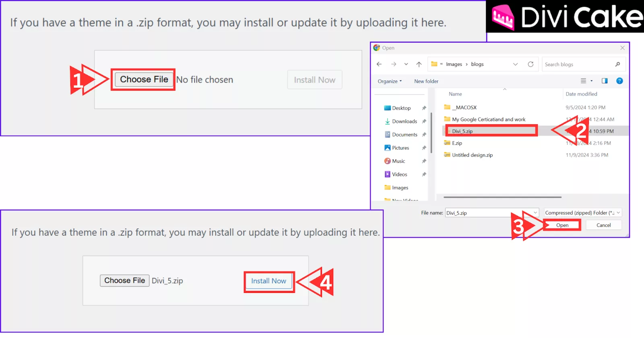Click the pin icon beside Desktop
This screenshot has width=644, height=338.
(x=424, y=108)
